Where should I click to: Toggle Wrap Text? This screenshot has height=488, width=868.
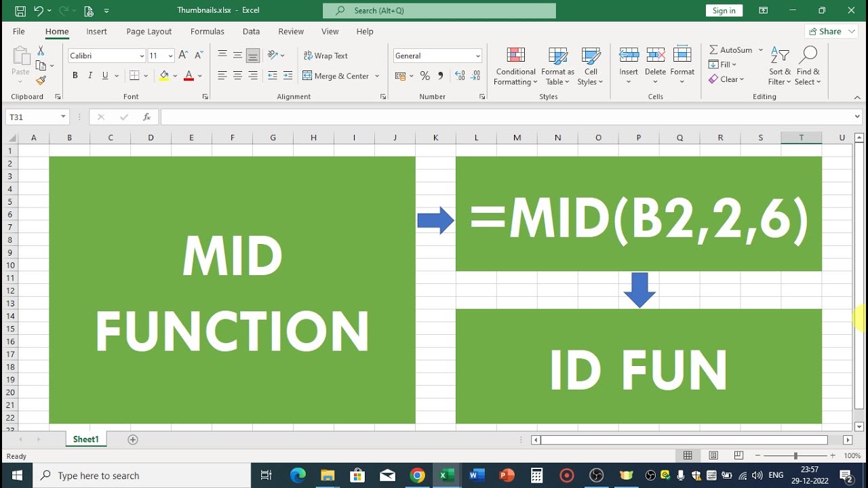pyautogui.click(x=325, y=56)
